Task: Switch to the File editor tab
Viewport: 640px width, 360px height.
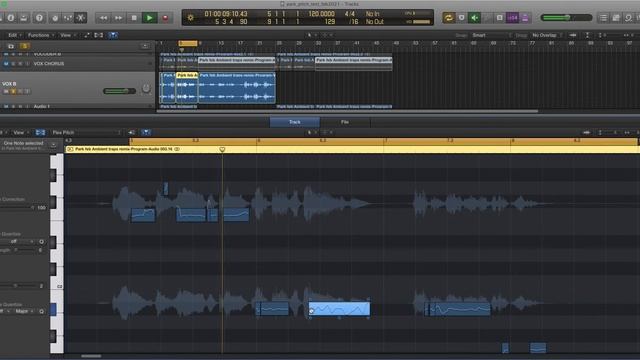Action: point(345,122)
